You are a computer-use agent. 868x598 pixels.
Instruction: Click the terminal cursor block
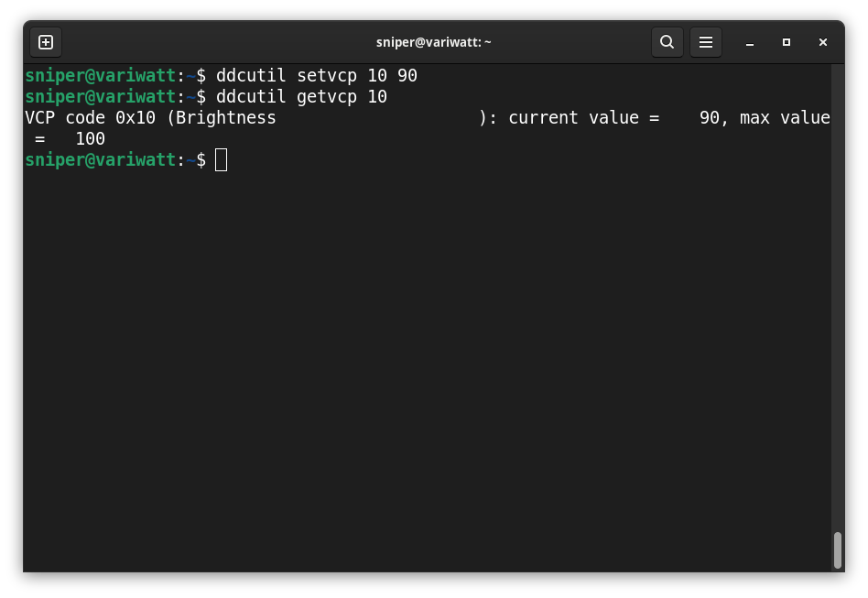221,160
